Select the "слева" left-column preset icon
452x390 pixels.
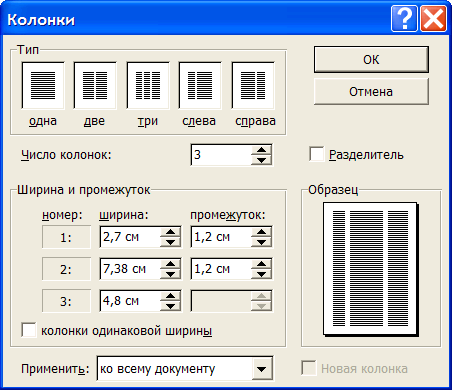pos(200,85)
